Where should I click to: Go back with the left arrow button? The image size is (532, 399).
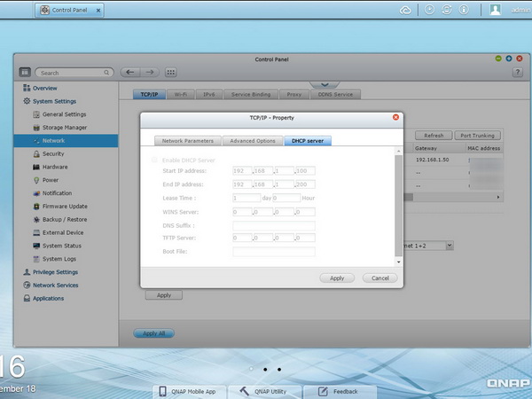click(130, 72)
